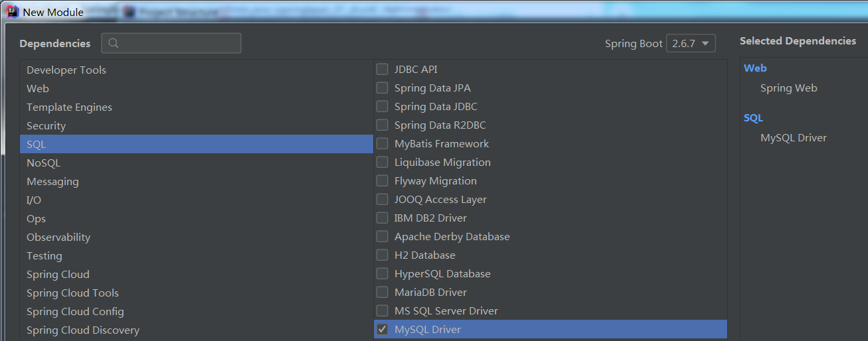Select Spring Cloud Config category
The image size is (868, 341).
[197, 311]
